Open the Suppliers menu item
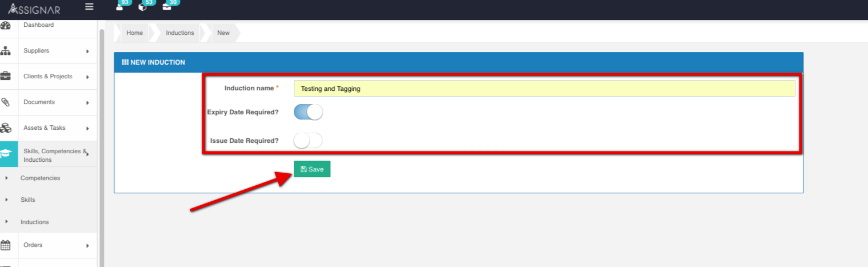Screen dimensions: 868x267 [36, 51]
